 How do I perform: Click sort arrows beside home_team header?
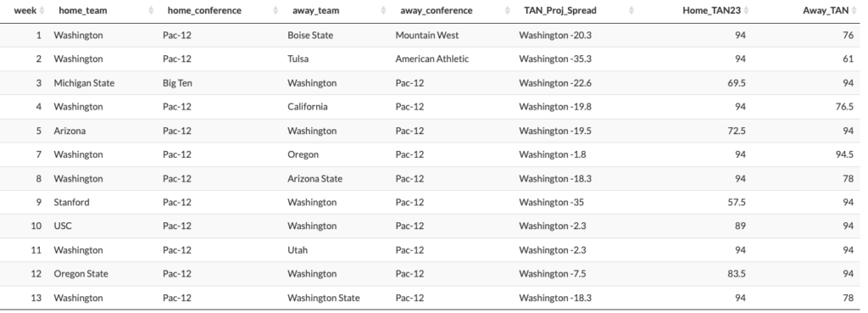pos(151,10)
